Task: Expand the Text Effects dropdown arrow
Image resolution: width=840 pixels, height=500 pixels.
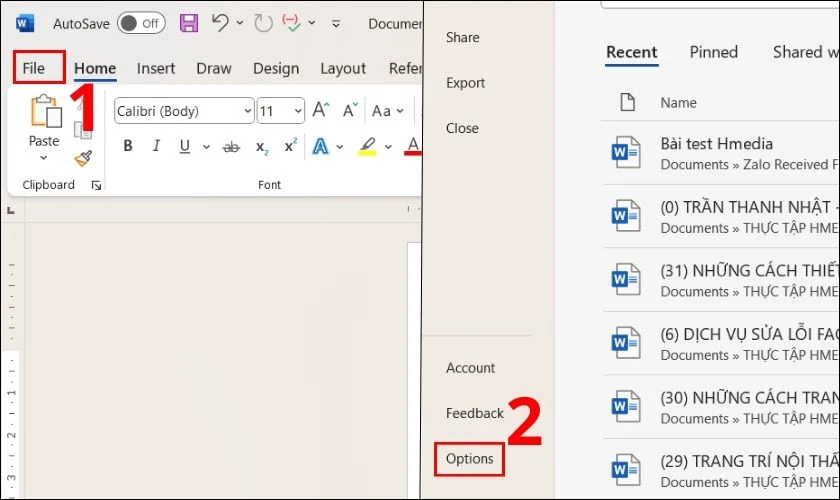Action: tap(340, 146)
